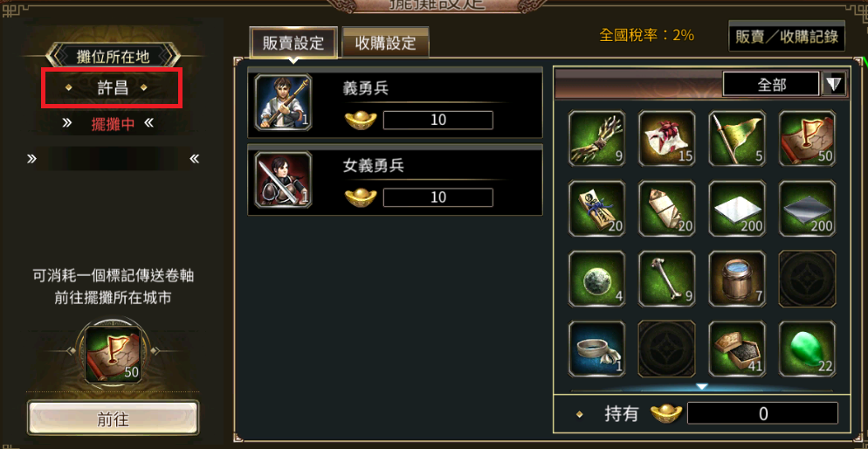868x449 pixels.
Task: Edit the 義勇兵 price field
Action: (x=437, y=121)
